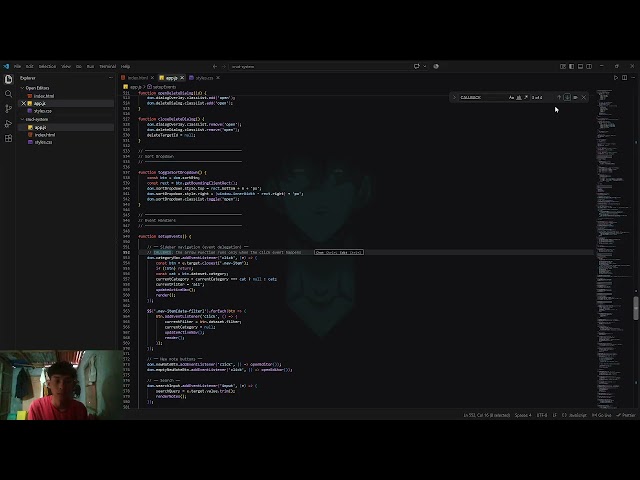This screenshot has height=480, width=640.
Task: Expand Replace mode in find widget
Action: [454, 97]
